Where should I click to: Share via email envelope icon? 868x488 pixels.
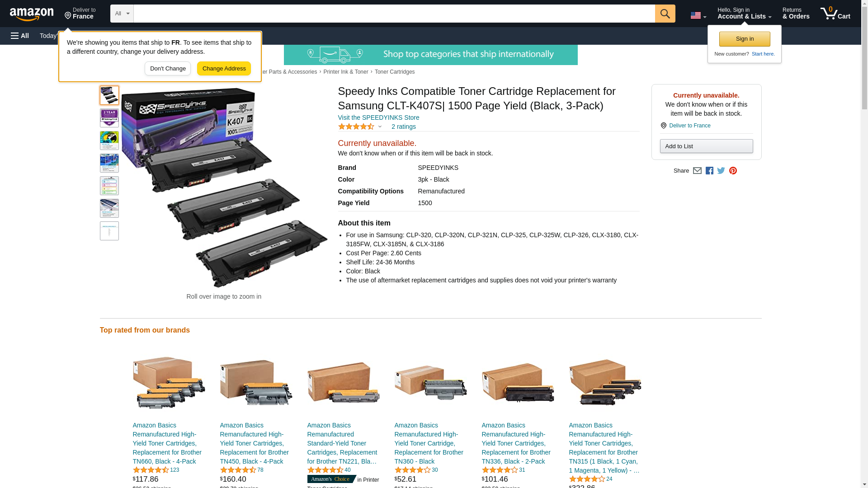tap(697, 171)
